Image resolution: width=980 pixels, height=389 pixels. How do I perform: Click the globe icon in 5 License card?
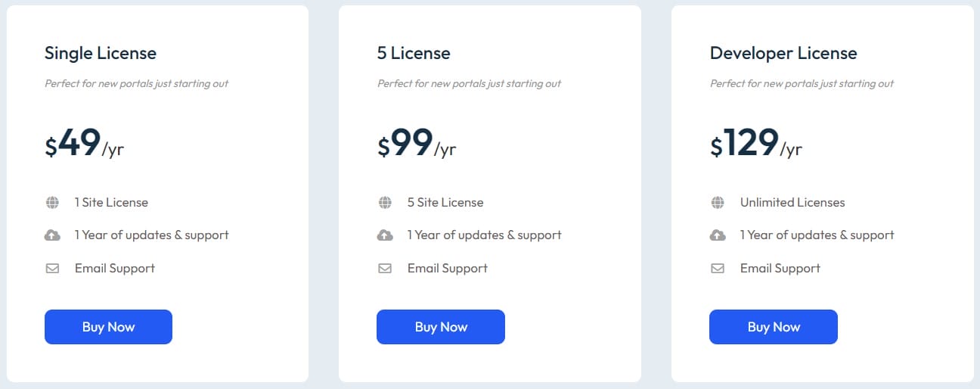click(x=385, y=203)
